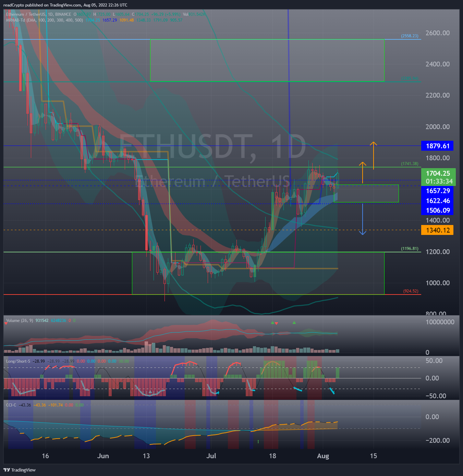Click the 1800.00 price axis label
Screen dimensions: 463x476
tap(438, 158)
